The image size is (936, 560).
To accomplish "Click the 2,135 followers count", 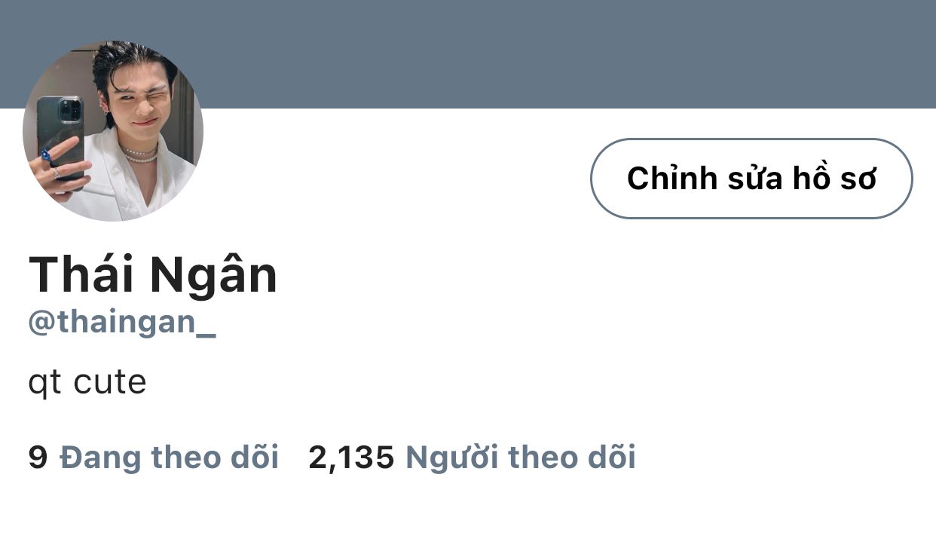I will point(351,457).
